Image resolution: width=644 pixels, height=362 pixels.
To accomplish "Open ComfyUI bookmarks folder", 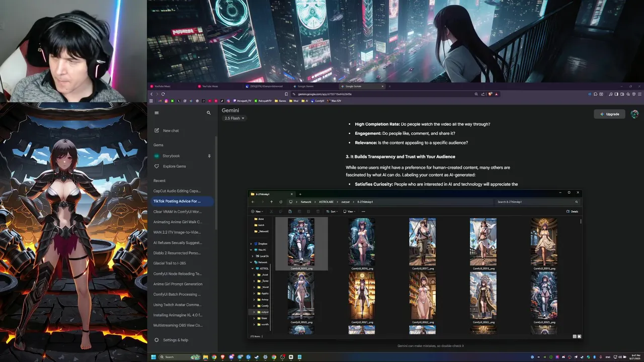I will 317,101.
